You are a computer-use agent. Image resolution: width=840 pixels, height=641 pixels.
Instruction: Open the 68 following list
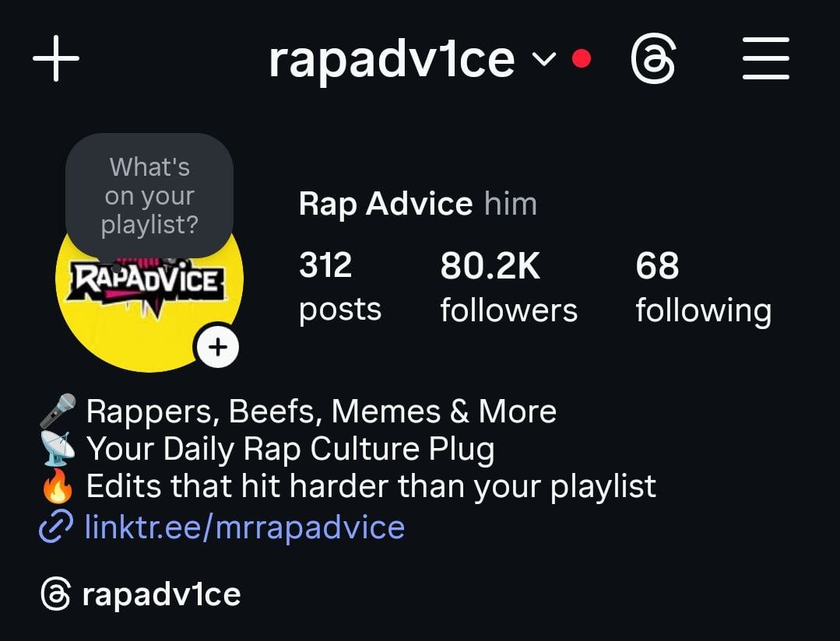point(704,286)
